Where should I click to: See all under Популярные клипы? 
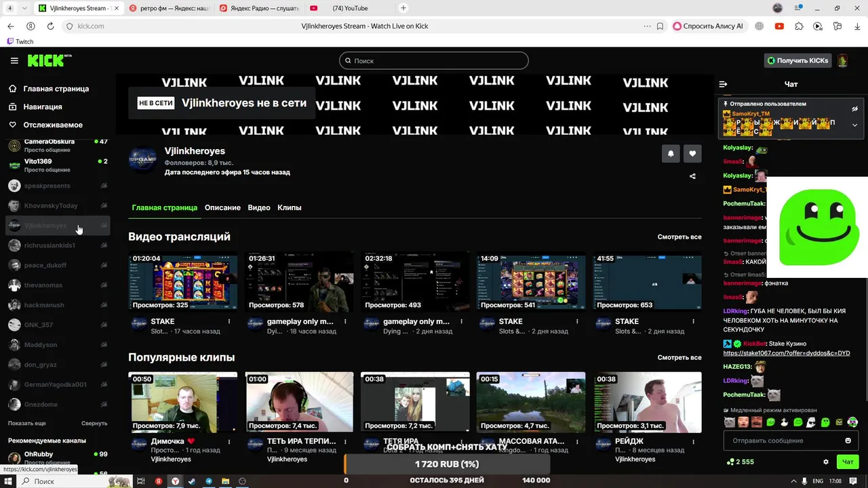(679, 357)
